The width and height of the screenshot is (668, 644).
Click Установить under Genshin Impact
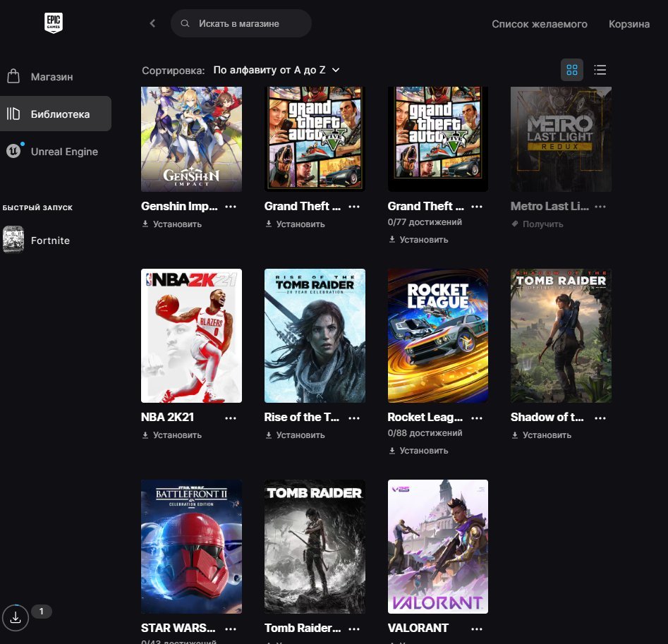click(177, 224)
